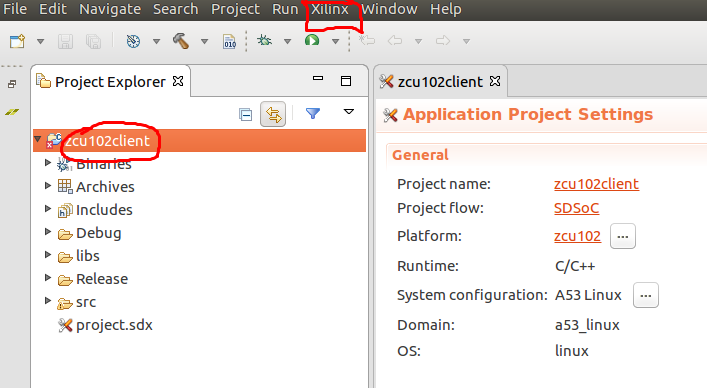Open the Search menu

click(x=175, y=9)
